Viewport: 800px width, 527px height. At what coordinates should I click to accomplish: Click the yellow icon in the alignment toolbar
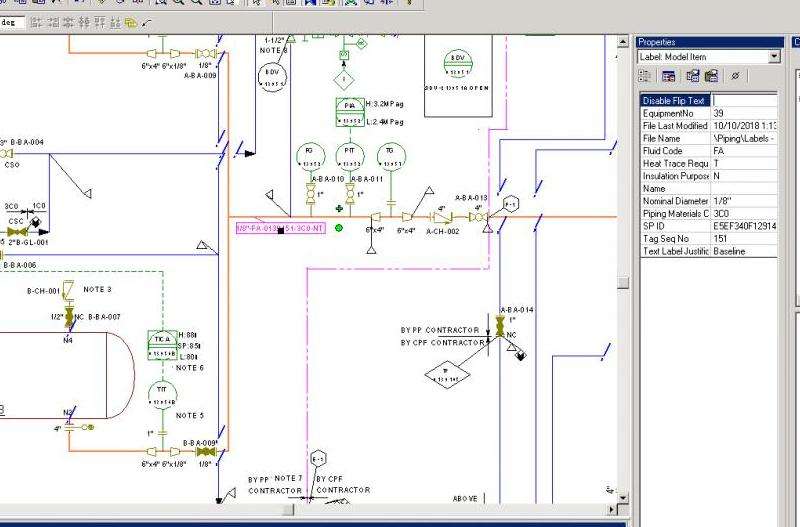(131, 22)
